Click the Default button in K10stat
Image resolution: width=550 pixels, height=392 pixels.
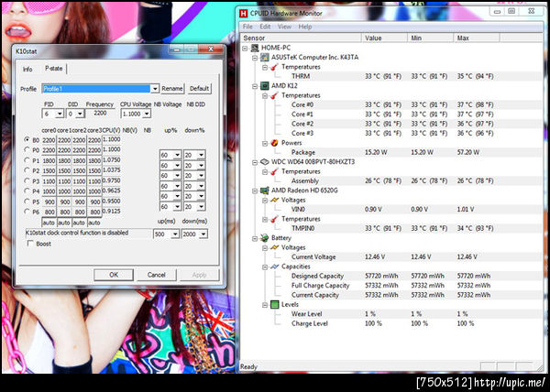[199, 89]
